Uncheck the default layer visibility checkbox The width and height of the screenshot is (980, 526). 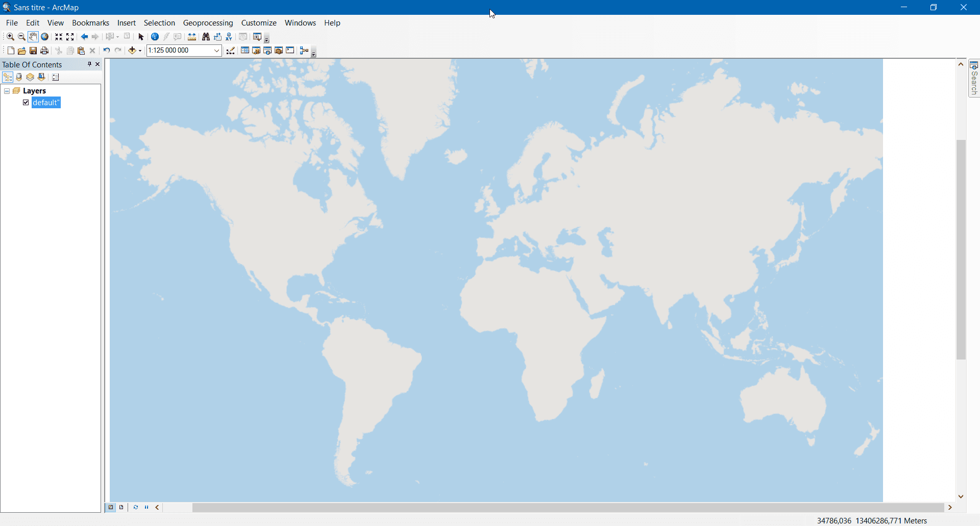[26, 102]
